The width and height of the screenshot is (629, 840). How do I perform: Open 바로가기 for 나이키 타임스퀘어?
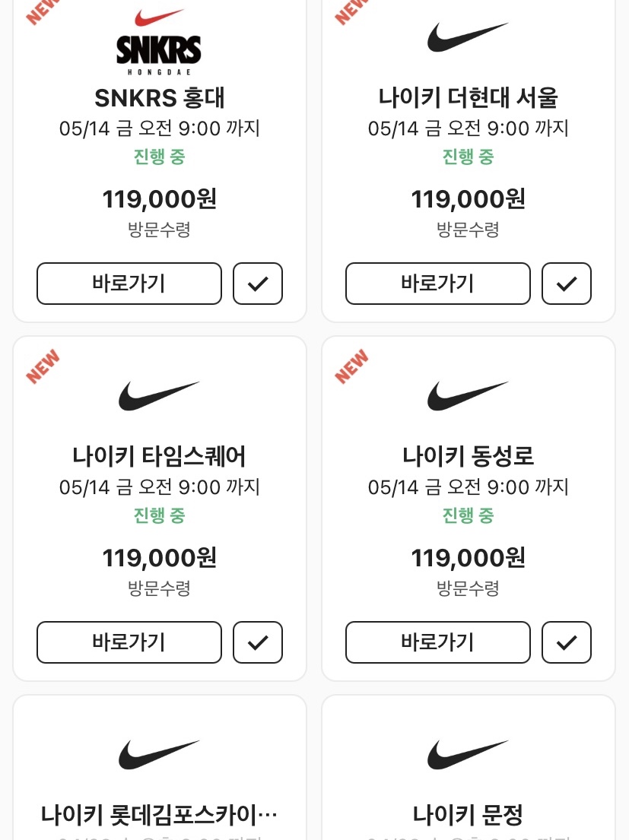tap(129, 642)
